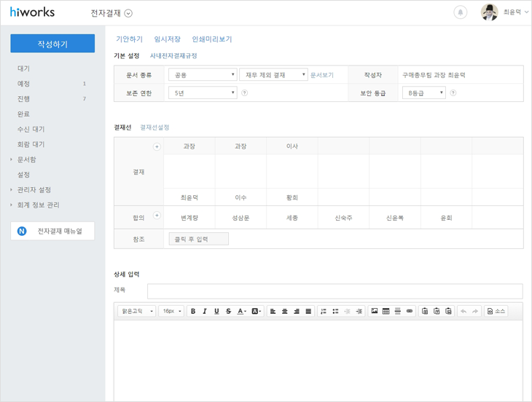
Task: Open the 대기 menu item
Action: (23, 68)
